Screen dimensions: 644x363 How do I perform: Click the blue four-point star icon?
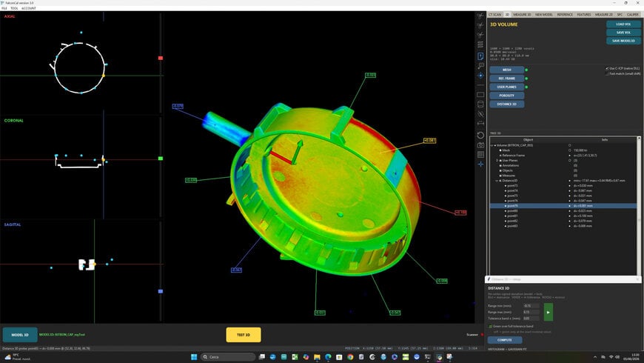[x=480, y=164]
